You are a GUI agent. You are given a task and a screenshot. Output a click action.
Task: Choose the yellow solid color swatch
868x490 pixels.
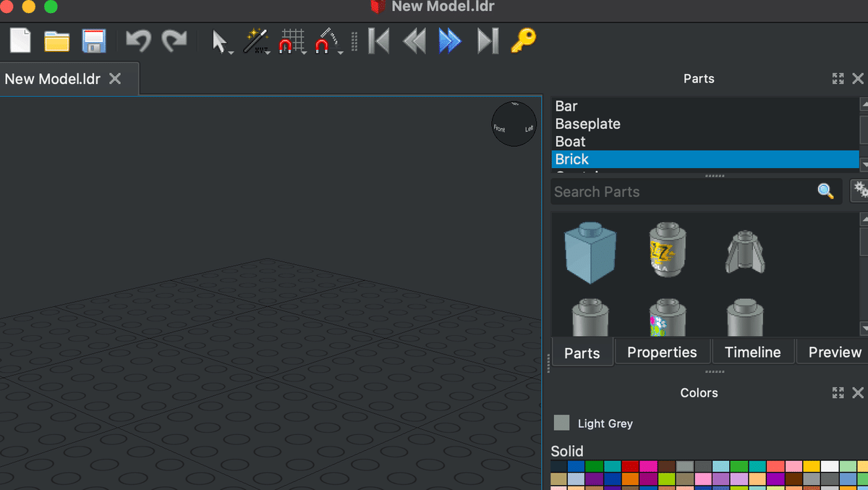pyautogui.click(x=812, y=467)
